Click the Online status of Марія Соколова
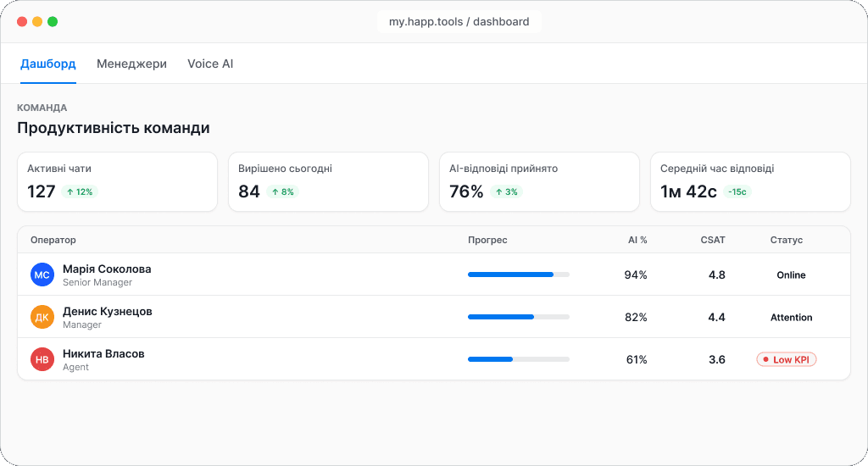 coord(791,275)
